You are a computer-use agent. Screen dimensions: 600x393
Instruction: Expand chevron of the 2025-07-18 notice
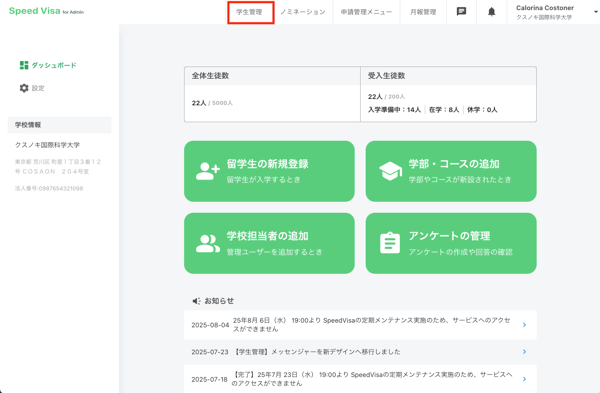pyautogui.click(x=524, y=379)
